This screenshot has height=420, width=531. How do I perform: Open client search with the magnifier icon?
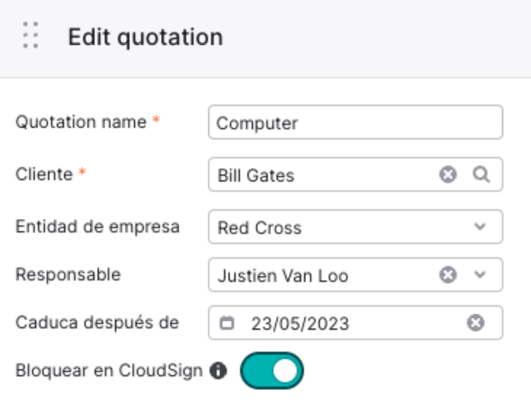click(x=481, y=175)
